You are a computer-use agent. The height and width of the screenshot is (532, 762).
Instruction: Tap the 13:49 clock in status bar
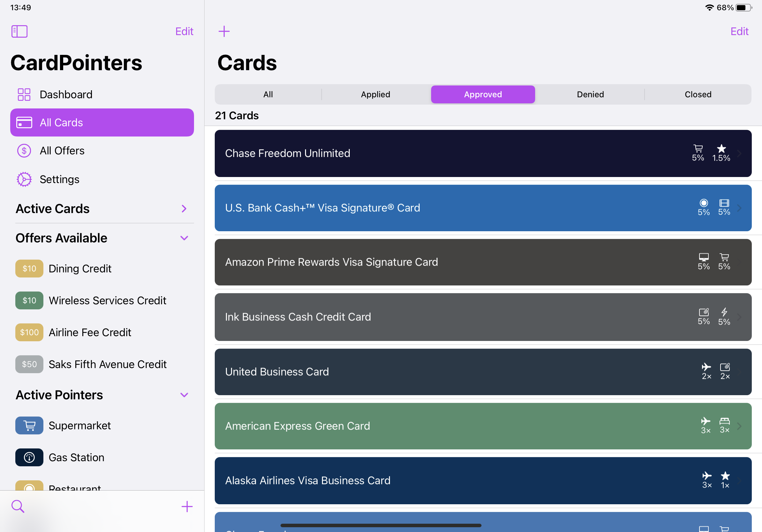tap(20, 8)
